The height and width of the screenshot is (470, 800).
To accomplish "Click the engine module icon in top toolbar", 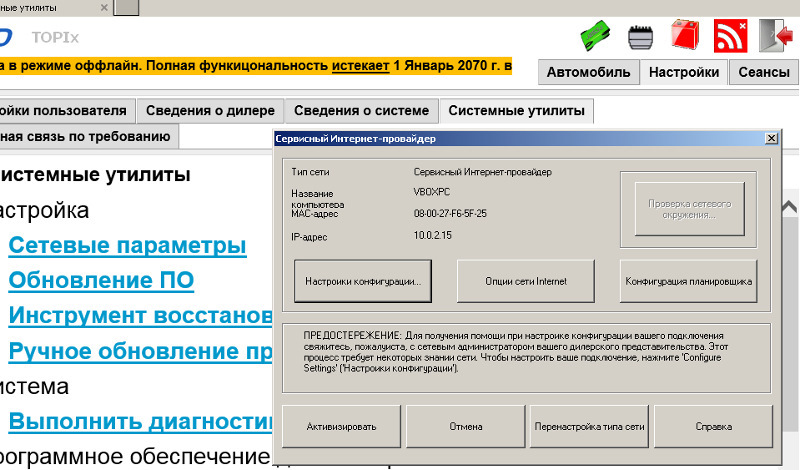I will (640, 37).
